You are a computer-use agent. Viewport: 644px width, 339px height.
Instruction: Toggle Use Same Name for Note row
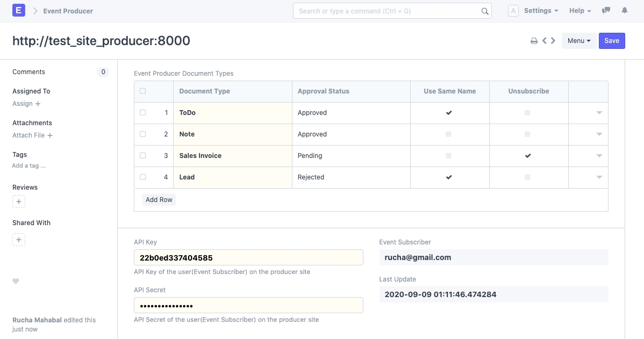(449, 134)
